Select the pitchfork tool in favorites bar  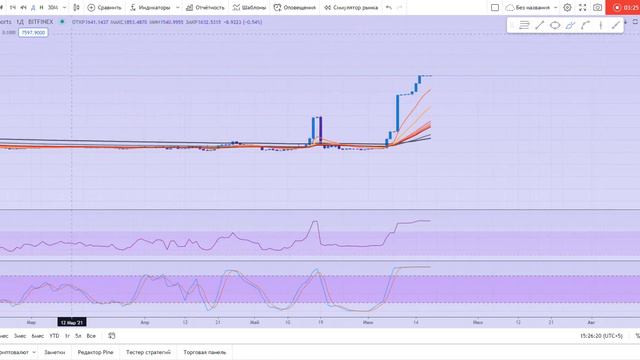click(x=570, y=25)
